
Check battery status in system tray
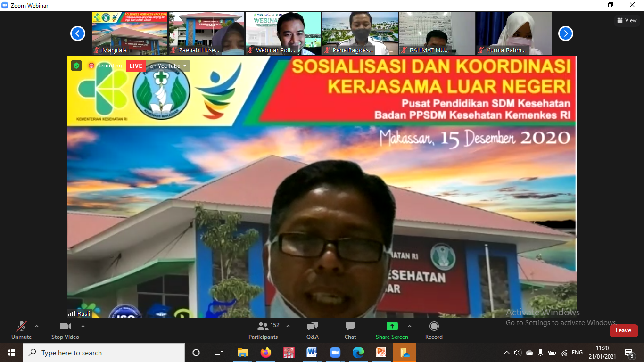tap(552, 353)
